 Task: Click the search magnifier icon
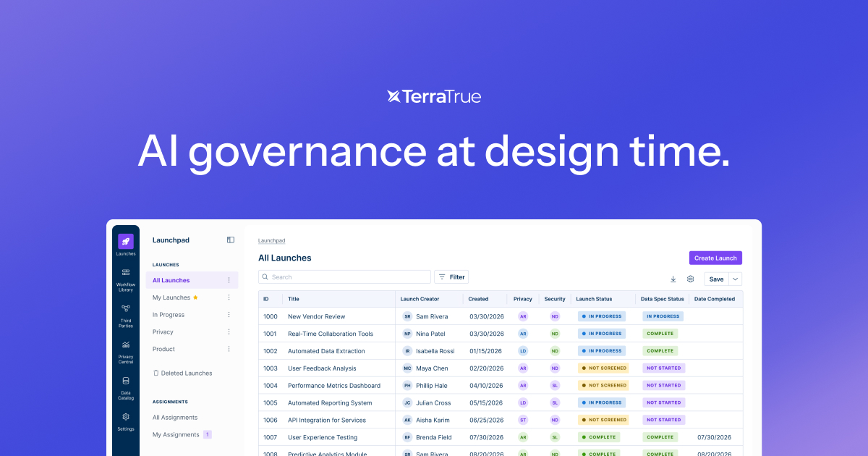pos(265,277)
